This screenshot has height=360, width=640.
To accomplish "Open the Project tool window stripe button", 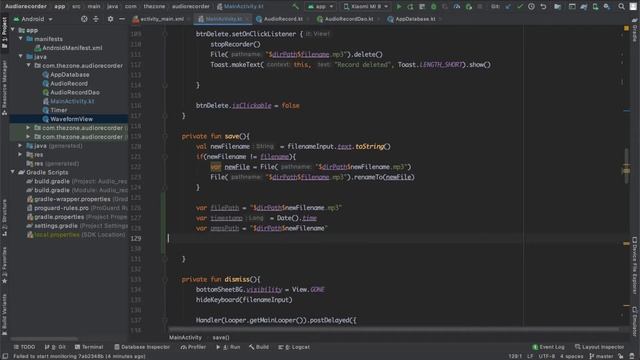I will [4, 33].
